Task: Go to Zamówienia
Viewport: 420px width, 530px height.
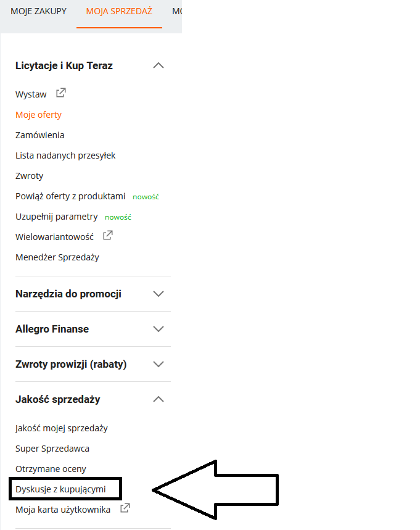Action: (39, 135)
